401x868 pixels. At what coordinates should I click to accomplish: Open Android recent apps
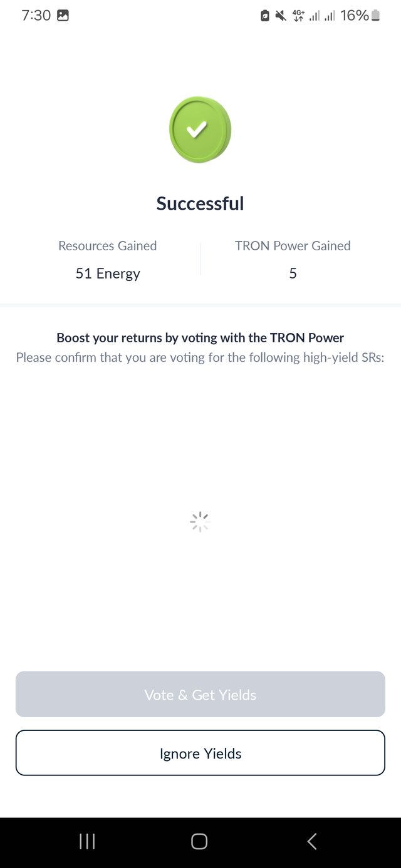[87, 842]
